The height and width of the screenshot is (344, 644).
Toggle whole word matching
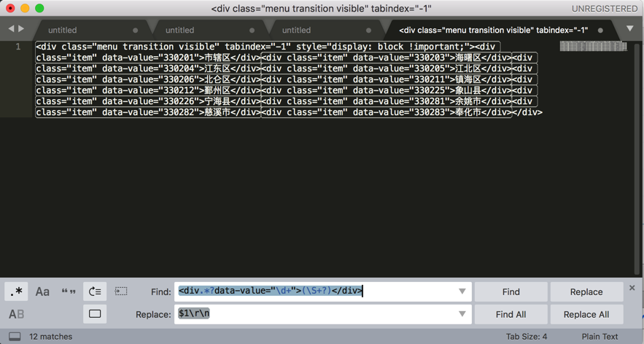click(69, 292)
